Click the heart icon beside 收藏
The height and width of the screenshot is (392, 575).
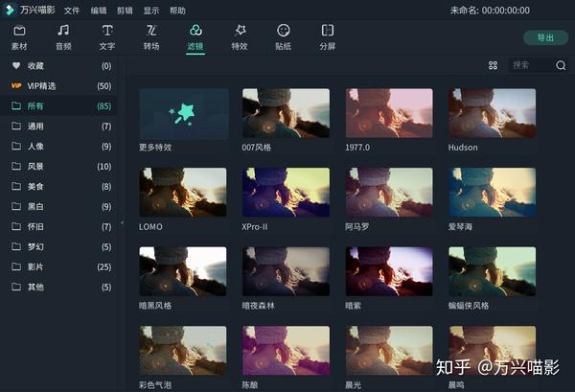(16, 65)
